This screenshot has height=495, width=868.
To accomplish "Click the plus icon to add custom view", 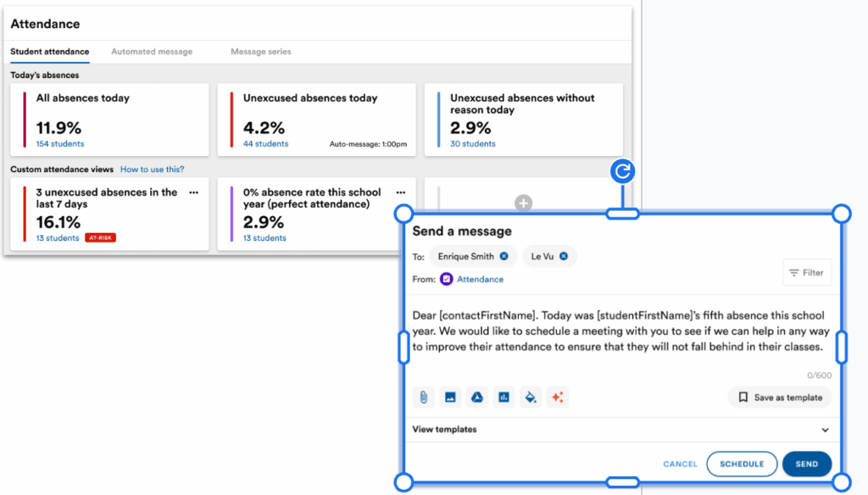I will tap(524, 203).
